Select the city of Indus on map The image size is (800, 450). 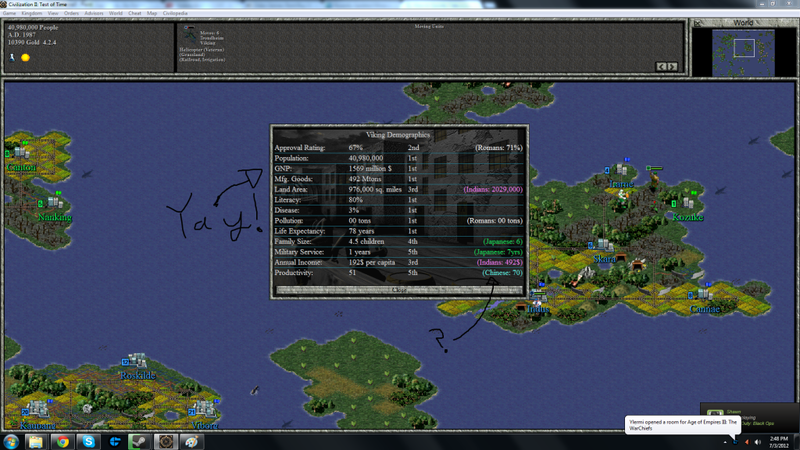pyautogui.click(x=537, y=295)
